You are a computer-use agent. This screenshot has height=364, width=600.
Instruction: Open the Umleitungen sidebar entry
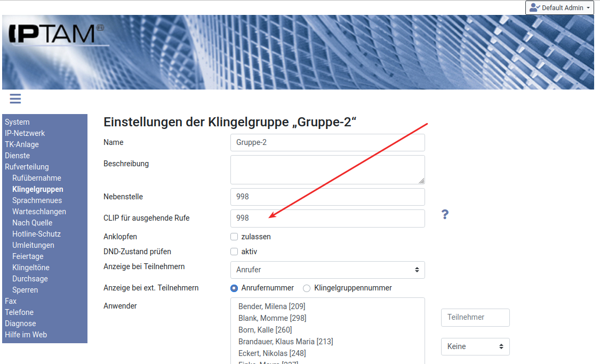tap(33, 245)
